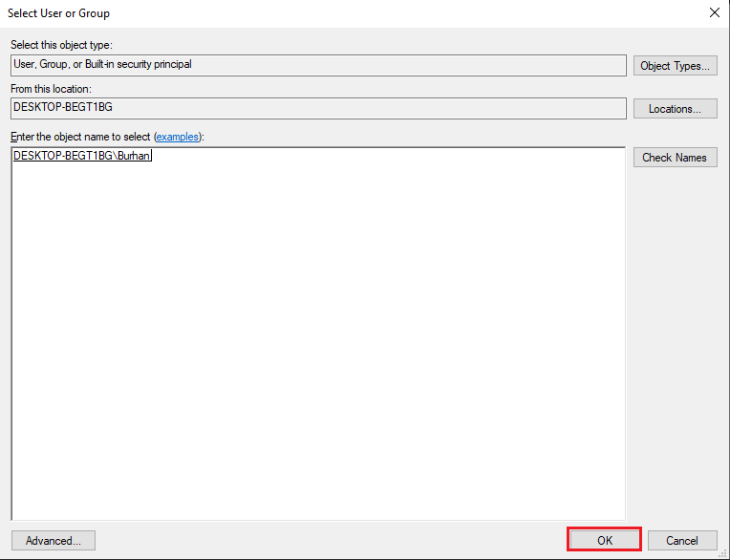
Task: Click the object name text box
Action: [x=318, y=334]
